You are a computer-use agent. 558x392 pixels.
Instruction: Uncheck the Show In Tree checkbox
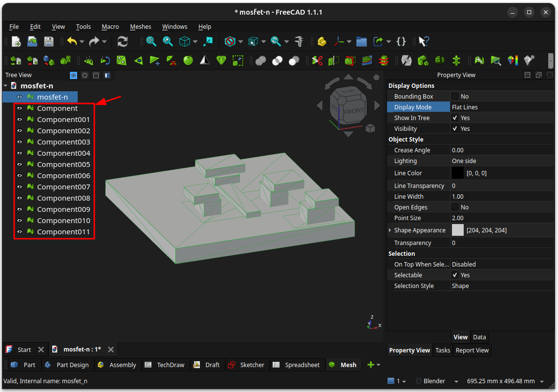[x=455, y=118]
